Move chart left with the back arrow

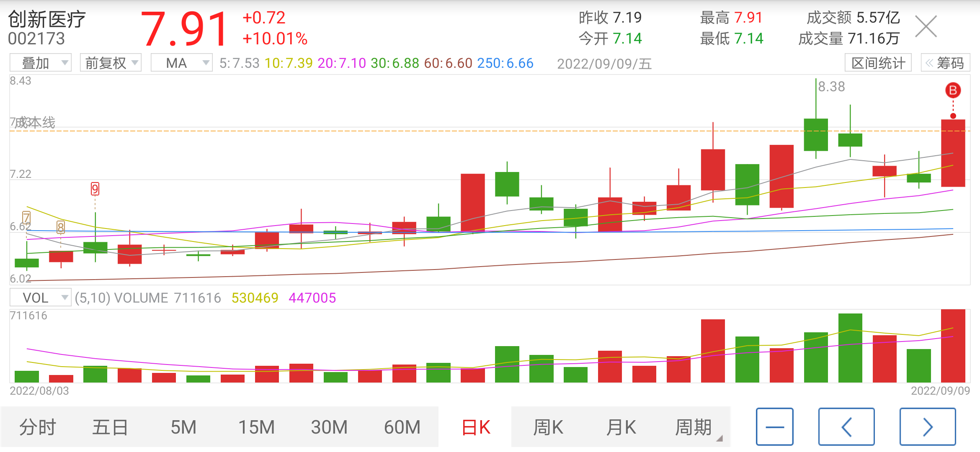(x=846, y=426)
